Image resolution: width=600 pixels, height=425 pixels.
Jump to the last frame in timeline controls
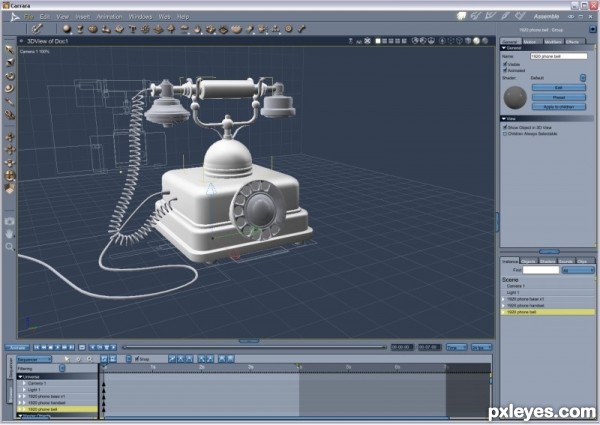[72, 347]
